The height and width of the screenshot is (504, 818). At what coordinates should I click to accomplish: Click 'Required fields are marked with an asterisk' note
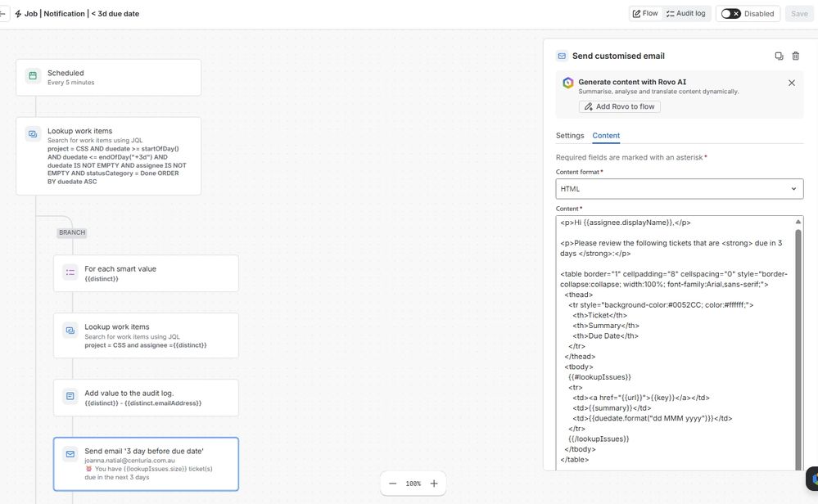tap(631, 157)
